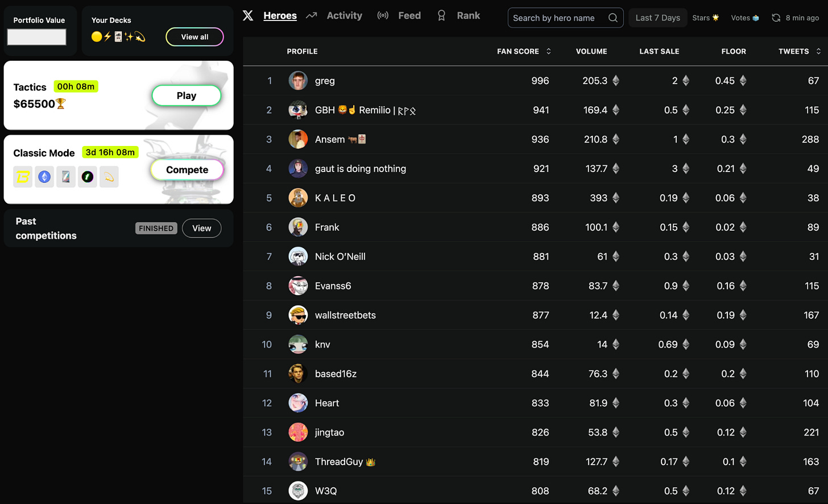Go to the Rank tab
This screenshot has width=828, height=504.
click(x=468, y=16)
